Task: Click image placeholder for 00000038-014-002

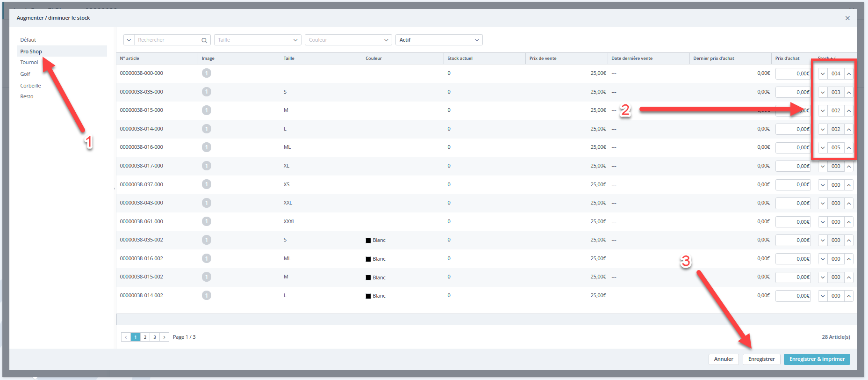Action: coord(207,295)
